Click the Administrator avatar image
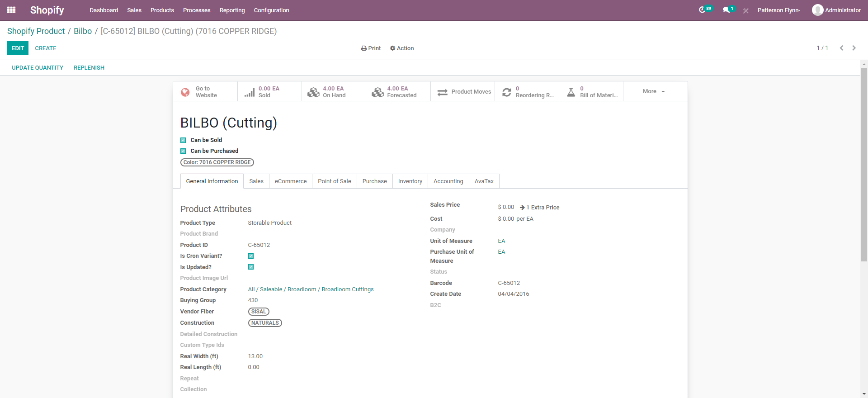Viewport: 868px width, 398px height. [817, 10]
